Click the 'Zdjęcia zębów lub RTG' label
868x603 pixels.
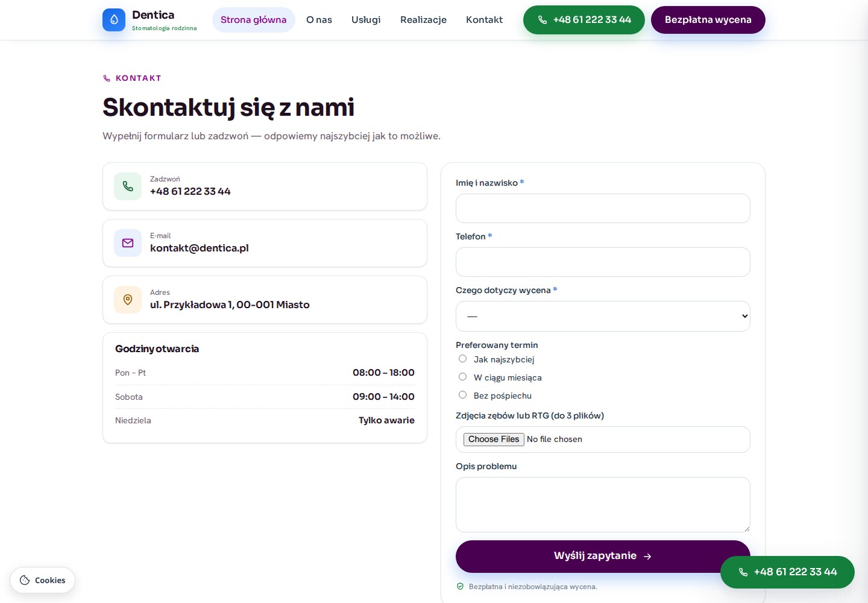point(530,415)
